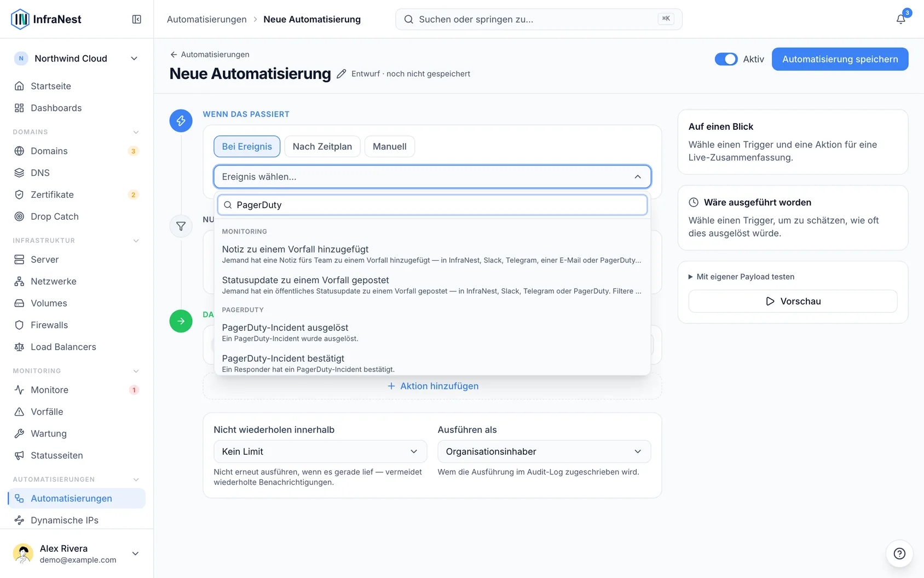Click the pencil icon to rename the automation

[341, 74]
